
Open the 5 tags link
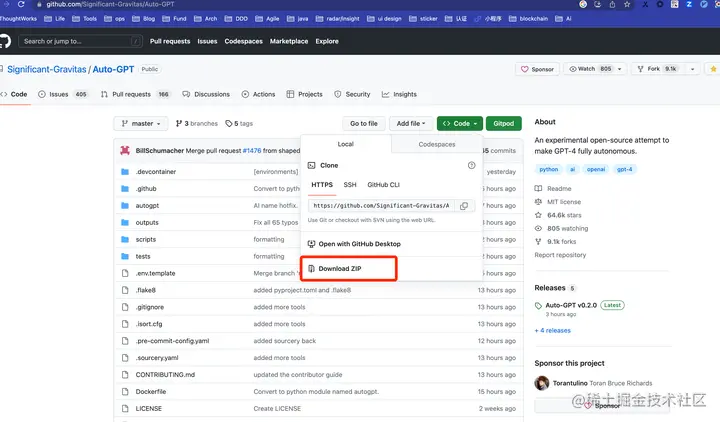239,124
